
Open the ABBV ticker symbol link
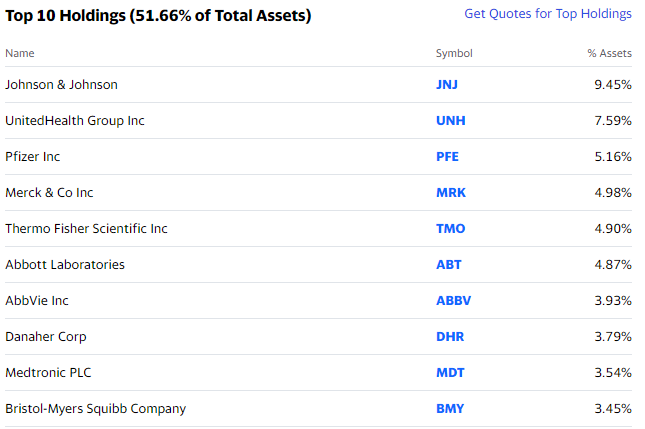(x=453, y=301)
